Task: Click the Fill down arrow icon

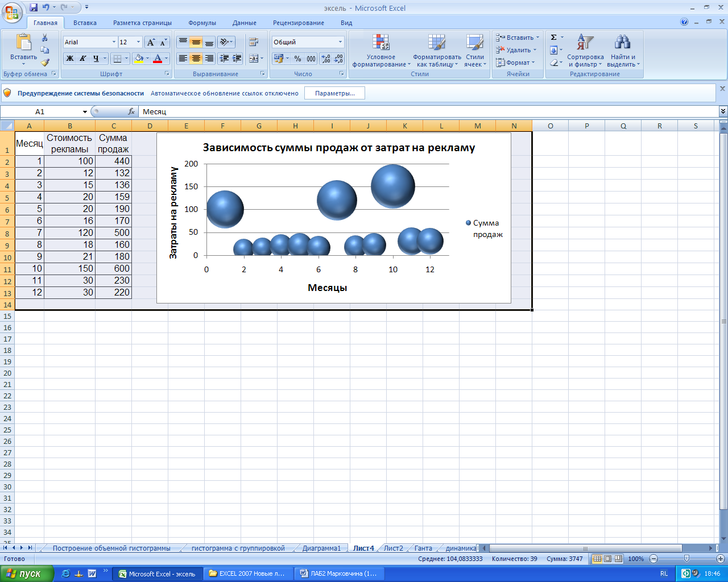Action: tap(553, 50)
